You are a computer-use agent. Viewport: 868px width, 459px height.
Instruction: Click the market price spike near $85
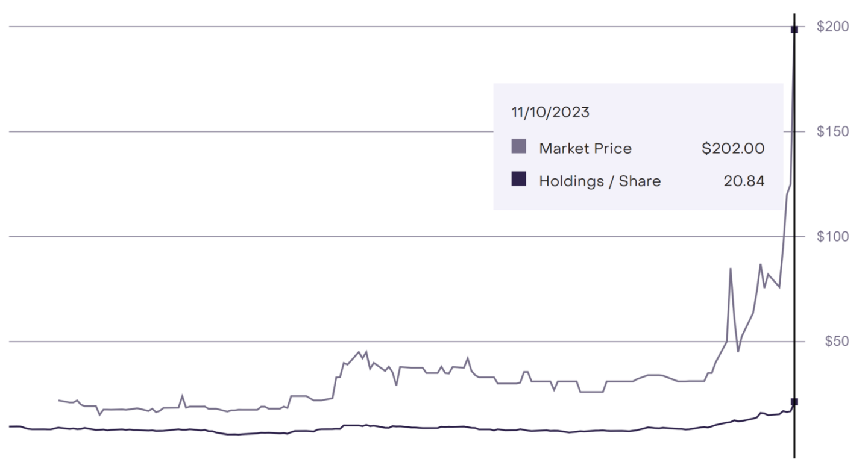coord(731,269)
